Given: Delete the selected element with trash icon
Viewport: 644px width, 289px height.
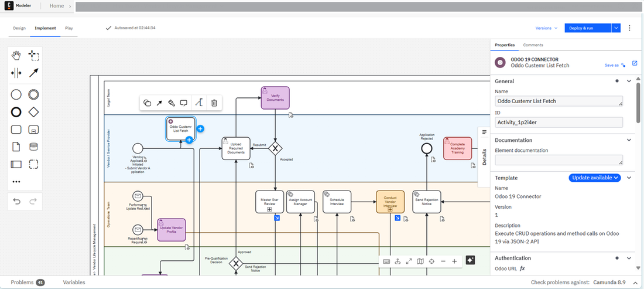Looking at the screenshot, I should 214,103.
